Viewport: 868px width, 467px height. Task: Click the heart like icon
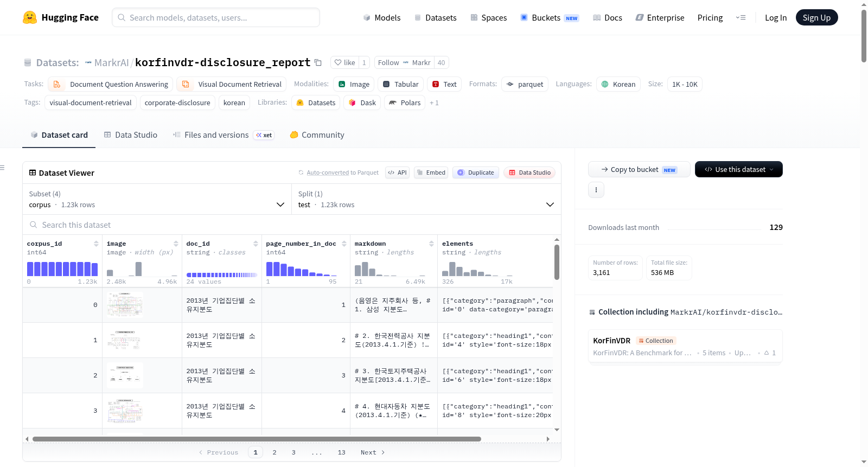point(338,63)
